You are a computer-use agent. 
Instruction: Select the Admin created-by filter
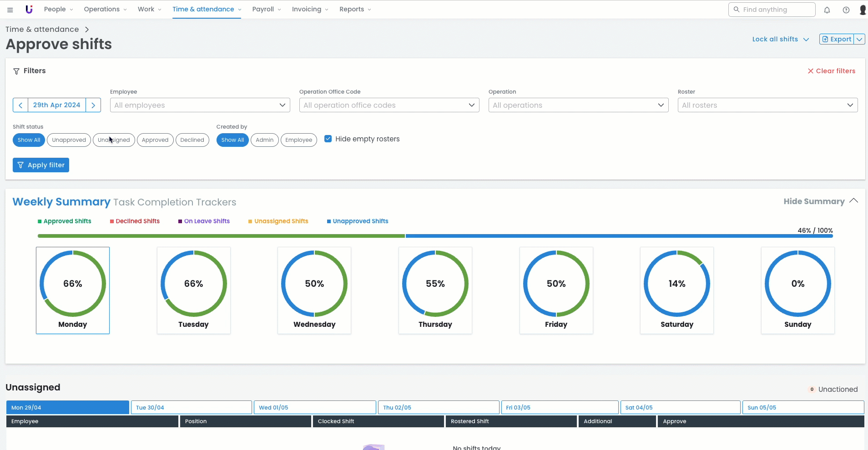tap(264, 140)
